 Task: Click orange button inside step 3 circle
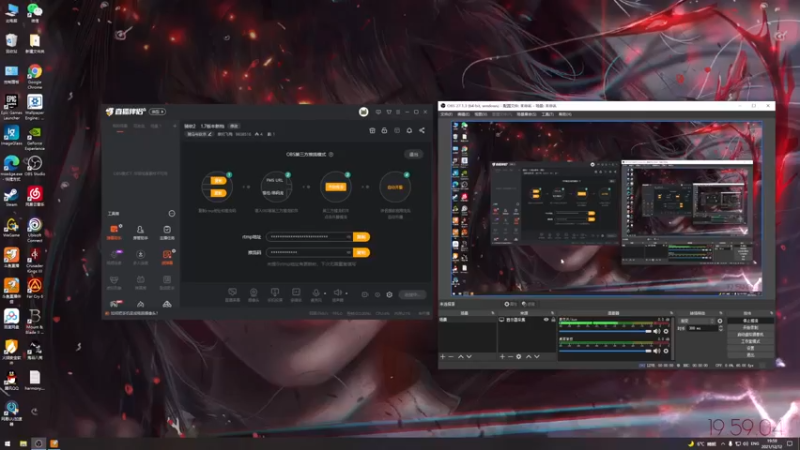336,187
